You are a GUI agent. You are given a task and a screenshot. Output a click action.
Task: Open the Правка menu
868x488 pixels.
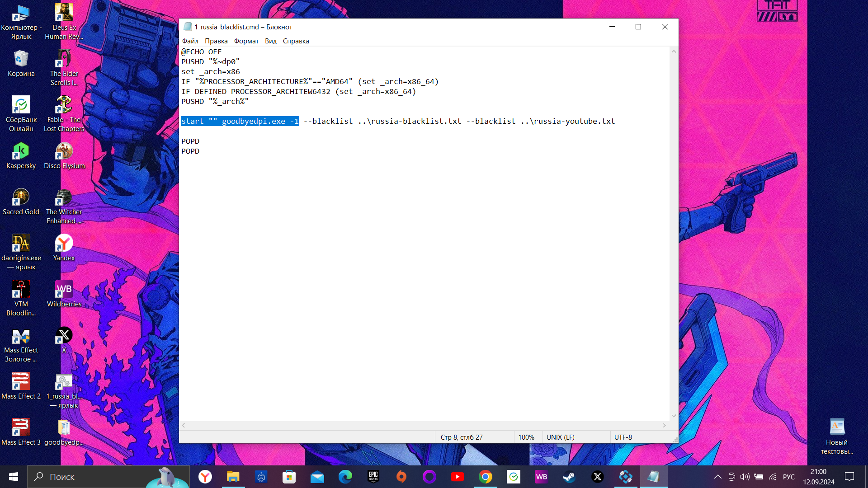(x=216, y=41)
